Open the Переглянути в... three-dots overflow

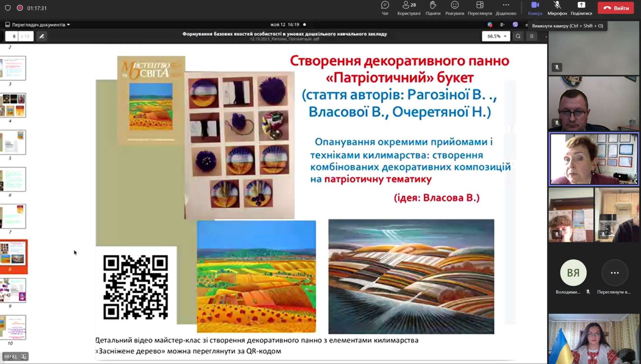click(614, 272)
